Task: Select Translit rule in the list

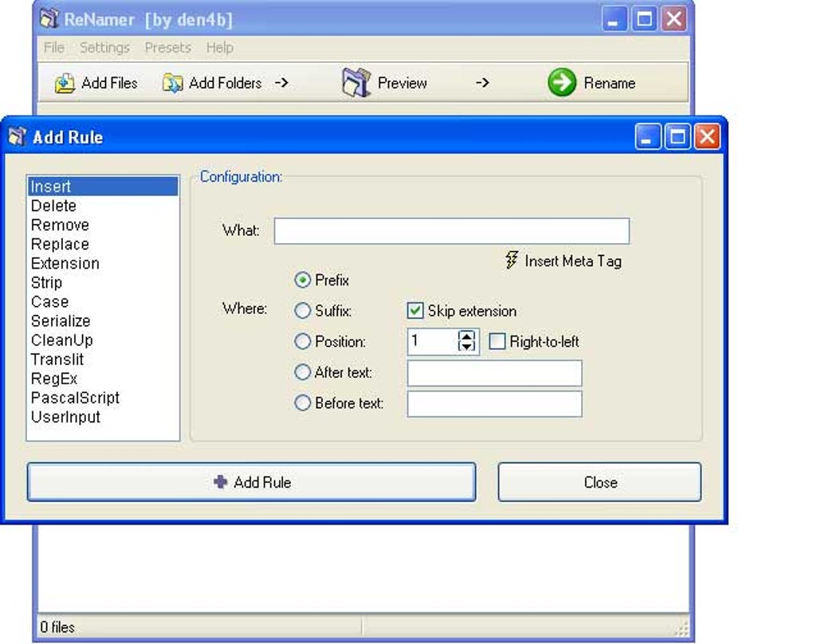Action: click(103, 359)
